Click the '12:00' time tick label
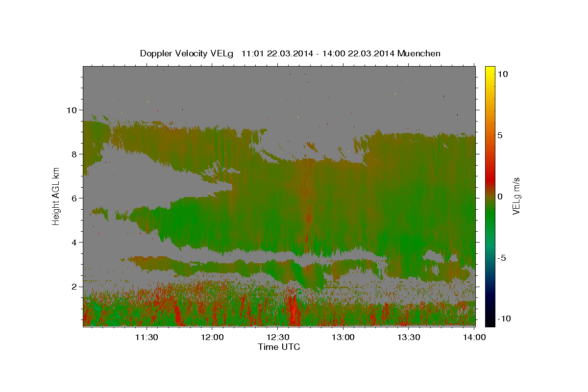588x392 pixels. coord(212,337)
